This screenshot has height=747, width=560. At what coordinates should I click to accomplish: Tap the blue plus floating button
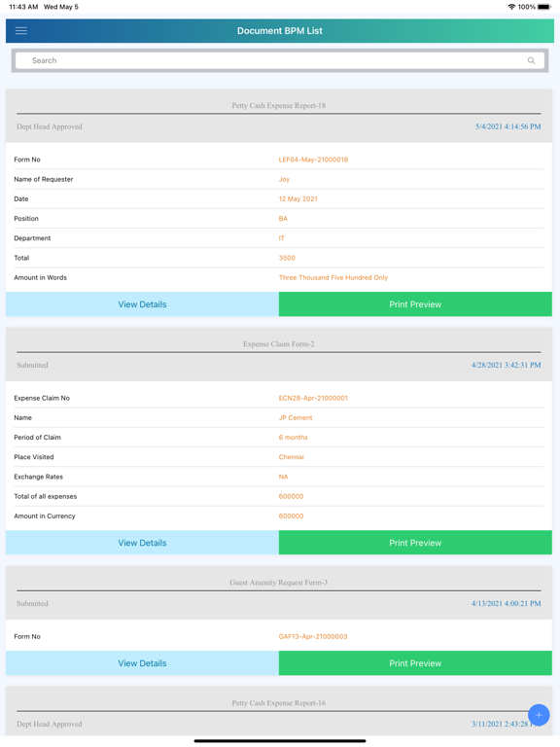tap(539, 715)
